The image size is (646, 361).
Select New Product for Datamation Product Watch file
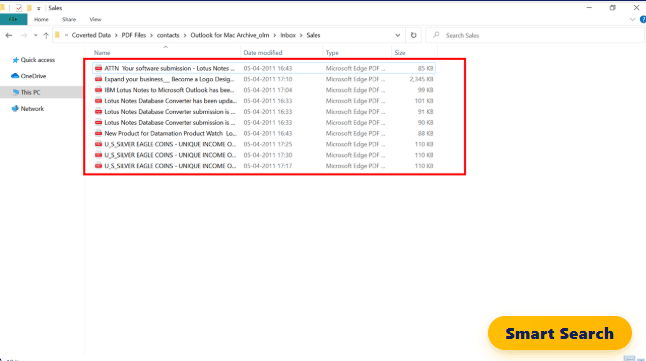pyautogui.click(x=264, y=134)
